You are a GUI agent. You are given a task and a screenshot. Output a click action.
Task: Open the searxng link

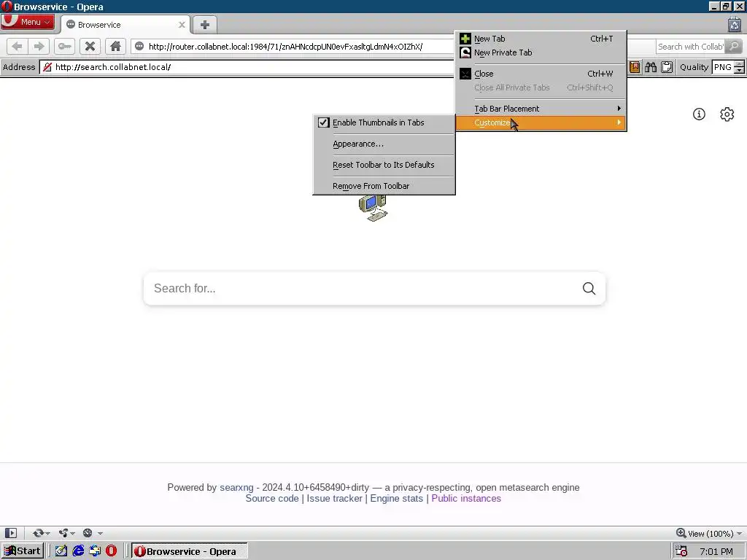coord(236,488)
